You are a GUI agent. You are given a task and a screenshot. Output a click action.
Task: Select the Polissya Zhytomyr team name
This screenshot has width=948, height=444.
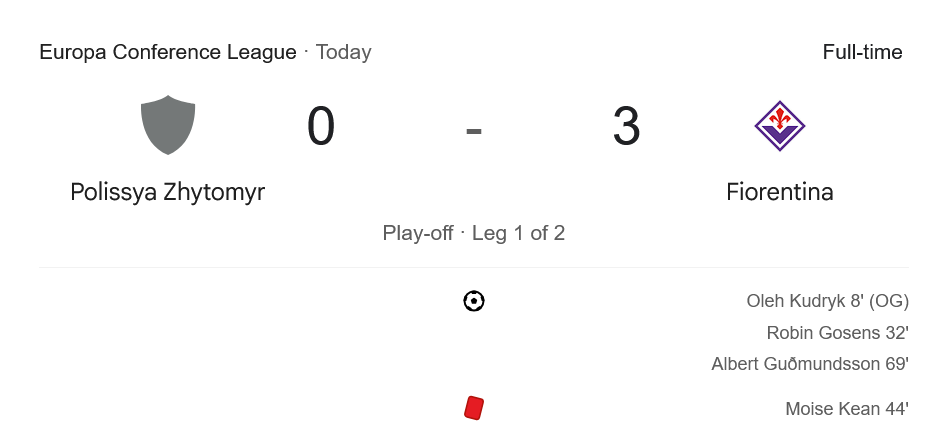tap(167, 192)
